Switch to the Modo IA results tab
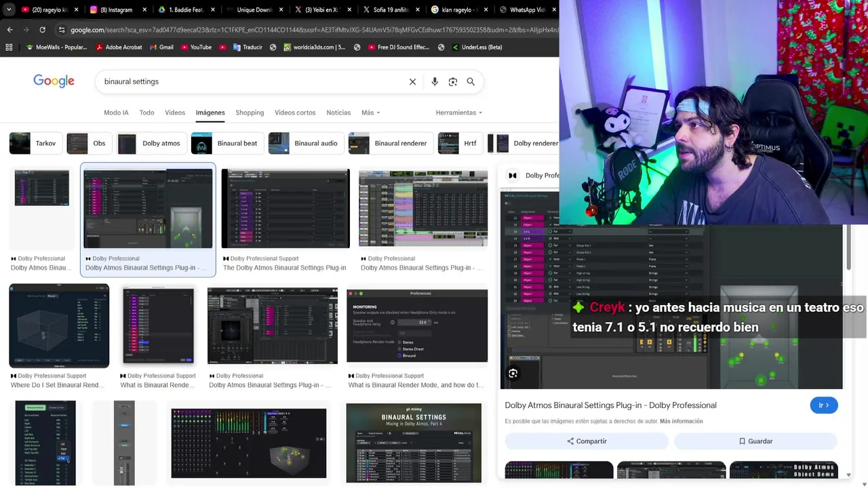Screen dimensions: 868x488 pos(116,113)
